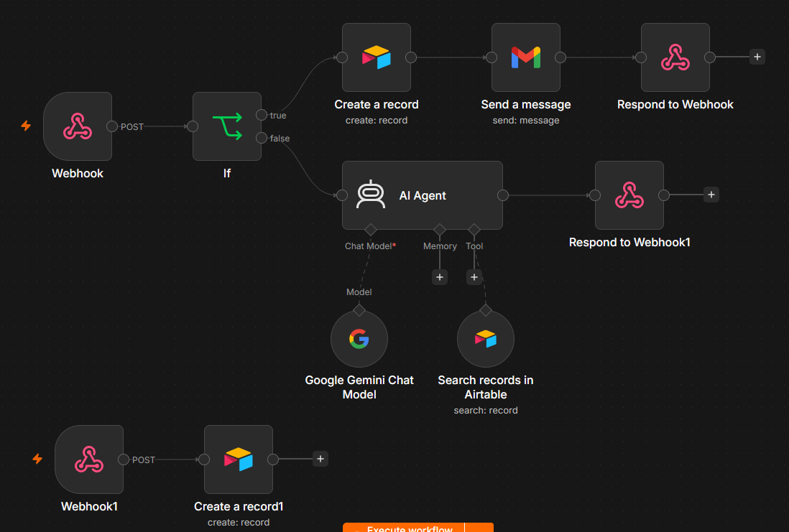Click the 'Send a message' label
Screen dimensions: 789x532
point(526,105)
